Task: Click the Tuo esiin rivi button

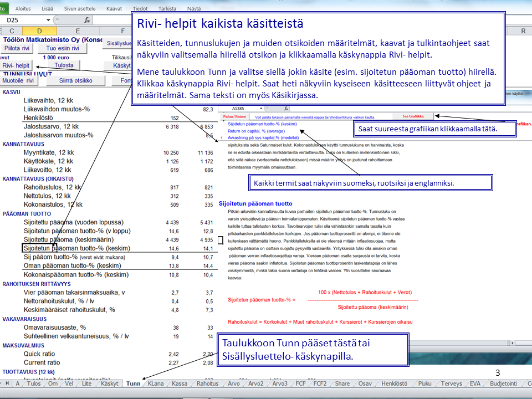Action: [x=63, y=48]
